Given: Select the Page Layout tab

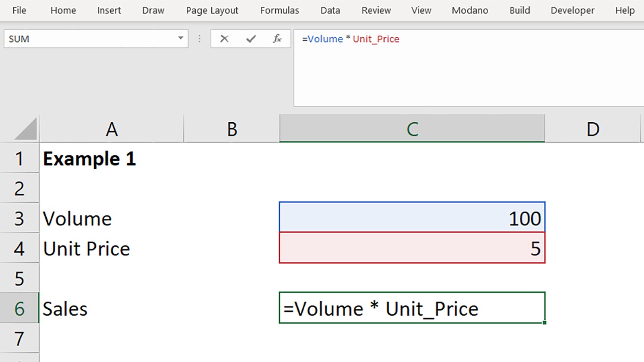Looking at the screenshot, I should point(212,10).
